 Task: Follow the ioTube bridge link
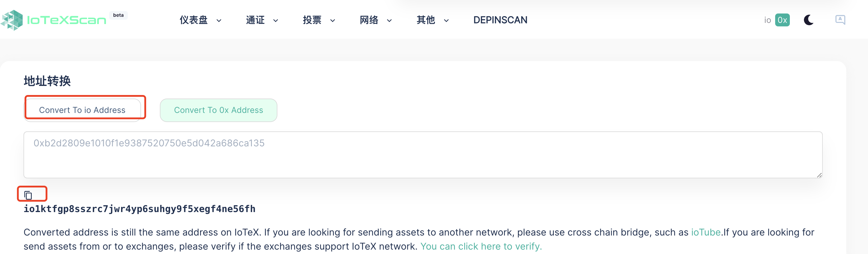pos(706,232)
